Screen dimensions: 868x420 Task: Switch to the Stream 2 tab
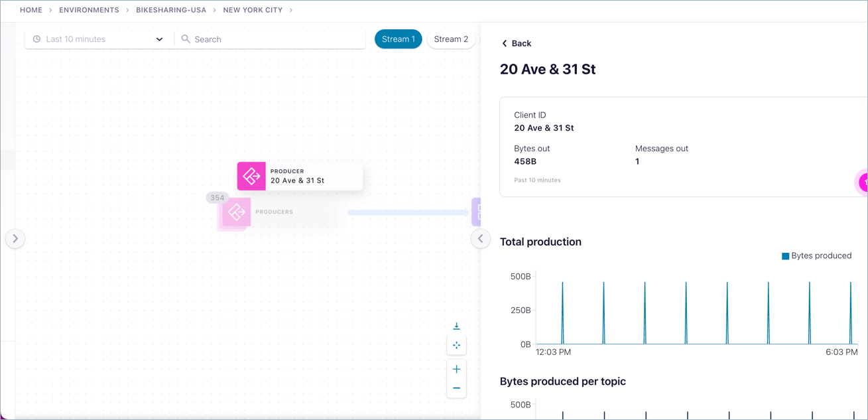pyautogui.click(x=451, y=39)
